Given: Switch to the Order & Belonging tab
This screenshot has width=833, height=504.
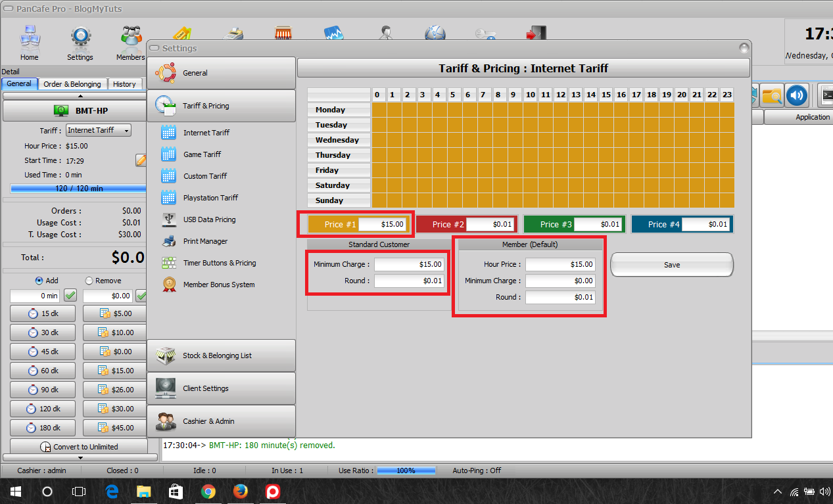Looking at the screenshot, I should [72, 84].
